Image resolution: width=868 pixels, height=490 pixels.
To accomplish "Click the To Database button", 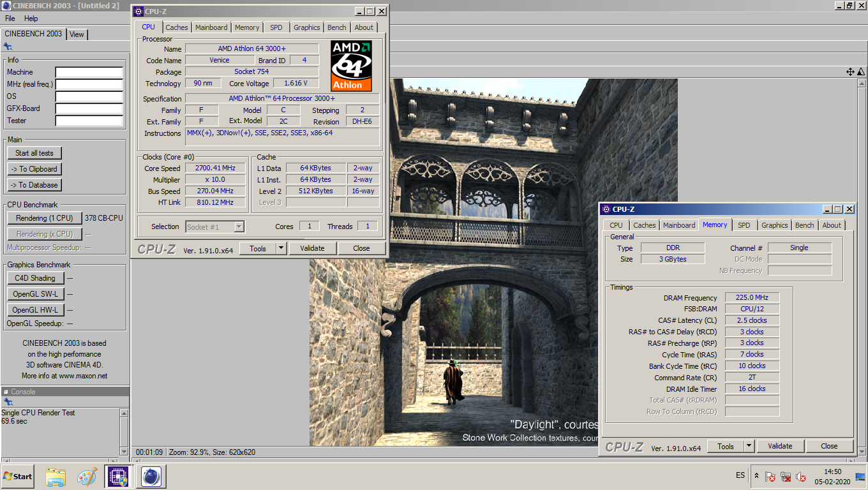I will [x=34, y=185].
